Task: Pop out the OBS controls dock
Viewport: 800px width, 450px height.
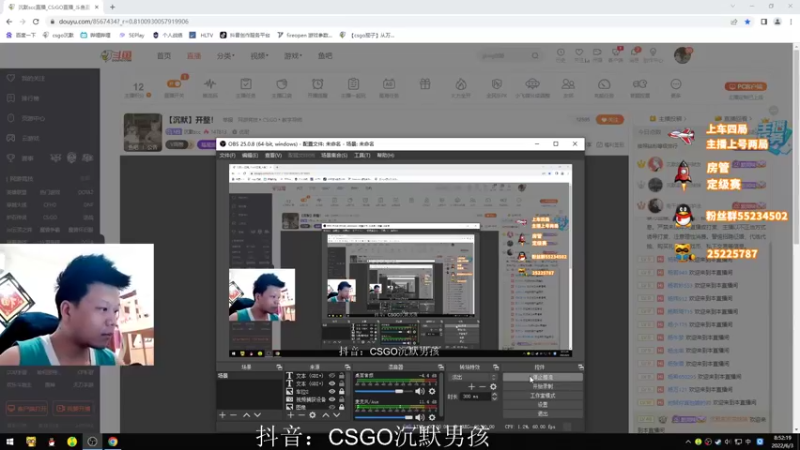Action: tap(580, 367)
